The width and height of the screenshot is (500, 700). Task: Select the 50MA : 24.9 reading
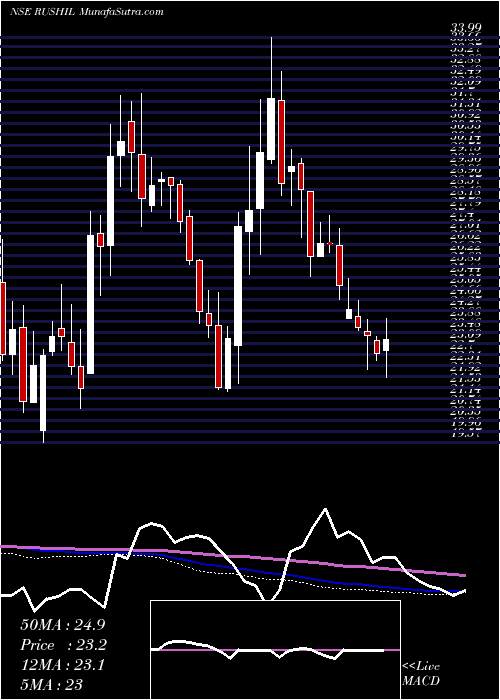point(63,625)
